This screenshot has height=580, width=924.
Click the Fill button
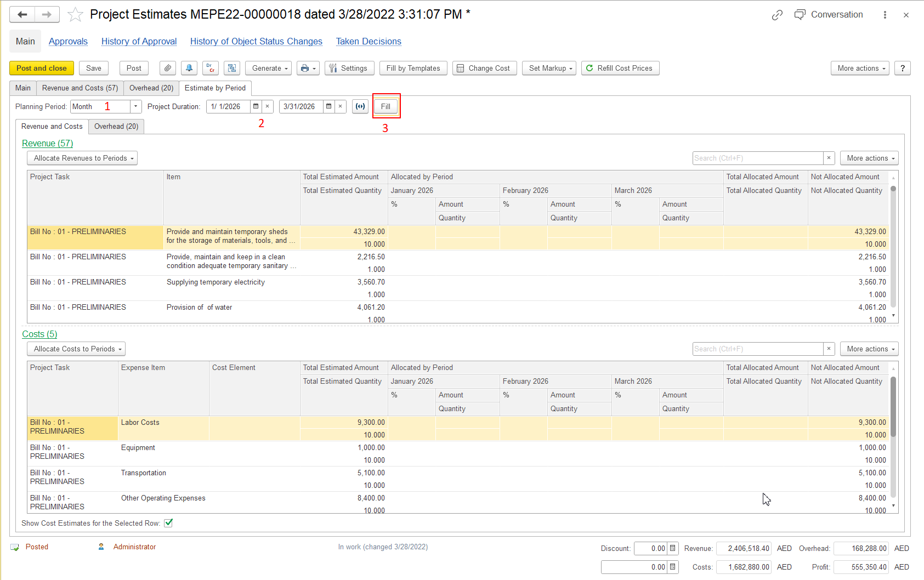386,106
